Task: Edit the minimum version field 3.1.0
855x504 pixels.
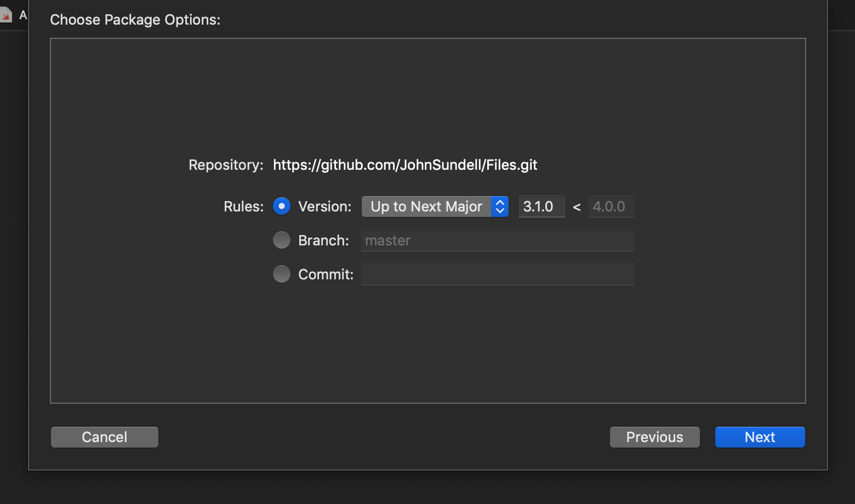Action: tap(541, 207)
